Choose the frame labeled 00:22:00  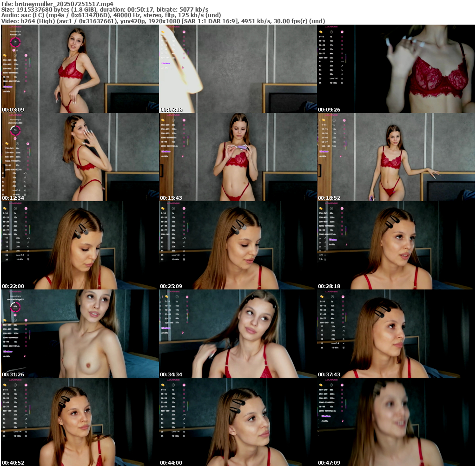tap(80, 245)
